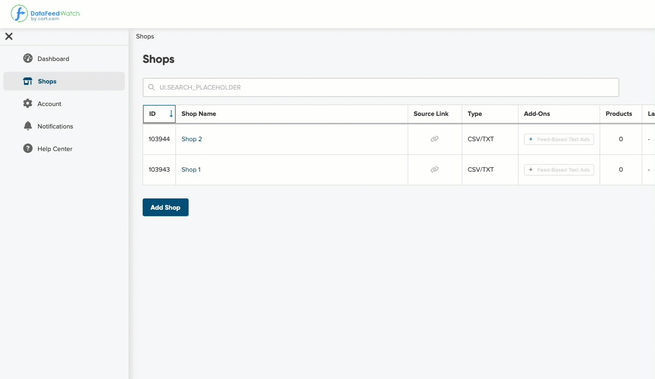The width and height of the screenshot is (655, 379).
Task: Click the products count for Shop 1
Action: coord(621,170)
